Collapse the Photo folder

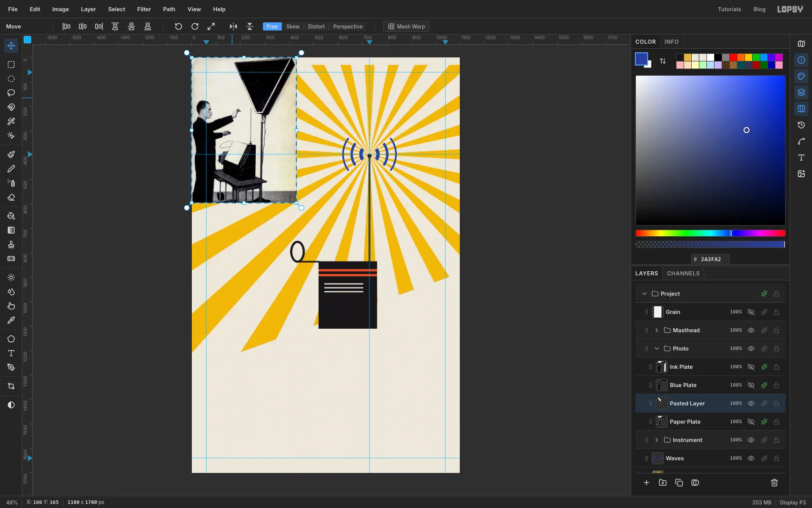(x=657, y=348)
